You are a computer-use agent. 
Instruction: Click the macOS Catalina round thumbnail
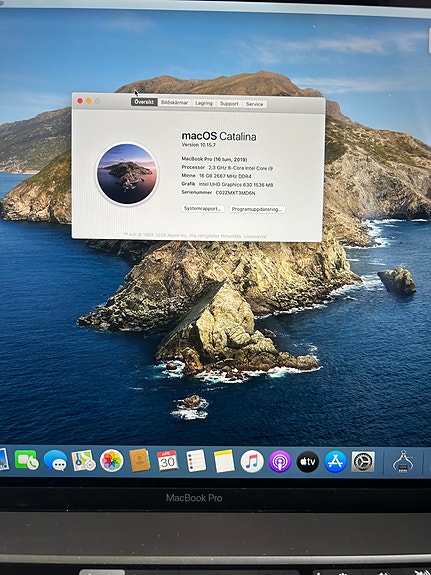coord(127,174)
